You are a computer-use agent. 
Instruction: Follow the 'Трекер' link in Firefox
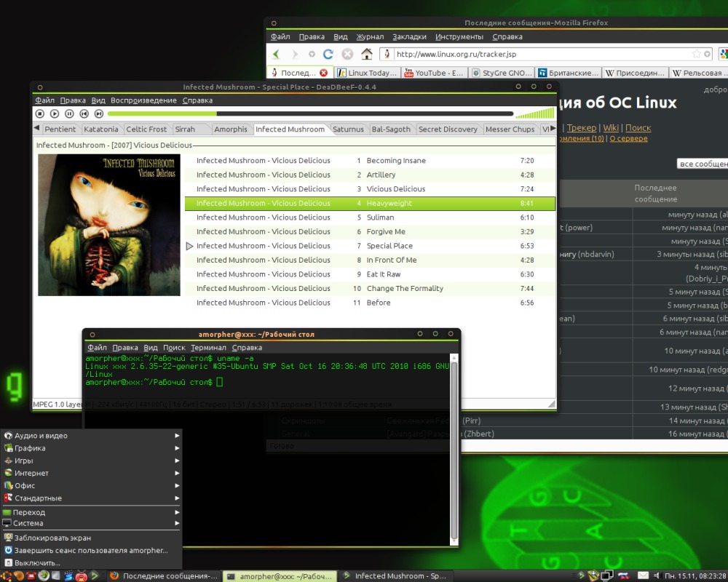(581, 127)
